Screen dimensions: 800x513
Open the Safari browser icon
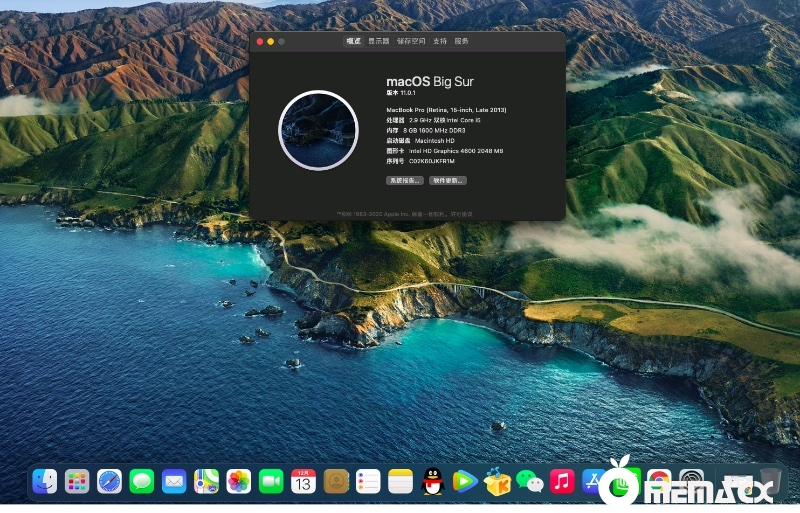click(109, 481)
